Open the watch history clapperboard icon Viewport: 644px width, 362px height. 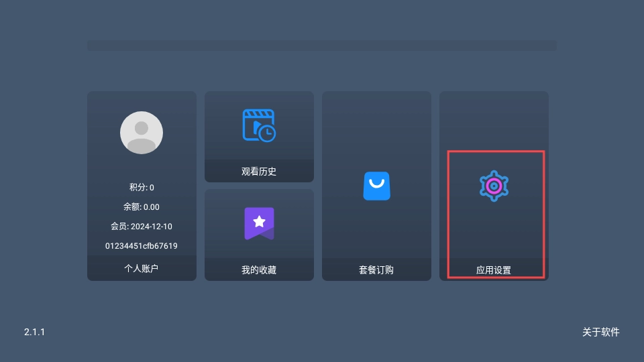(x=259, y=125)
